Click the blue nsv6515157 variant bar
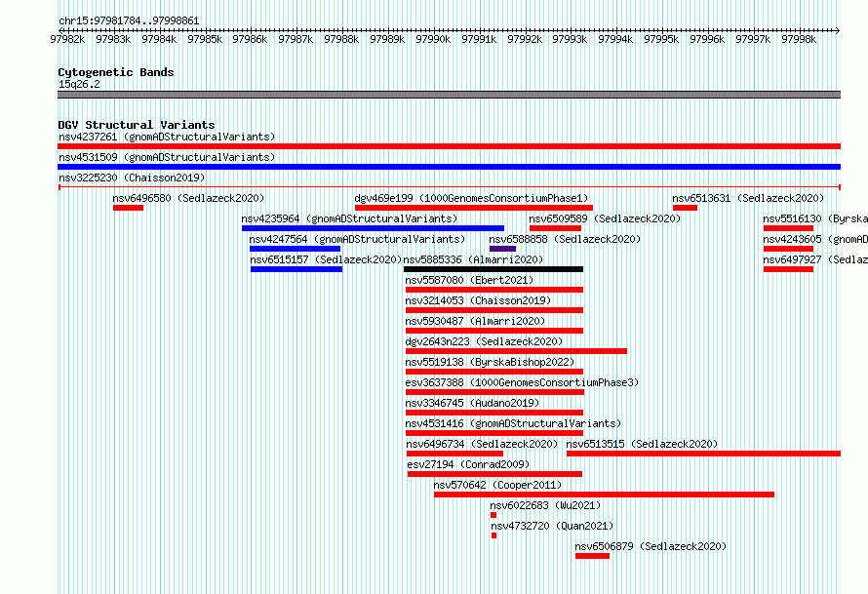The image size is (868, 594). pos(296,269)
